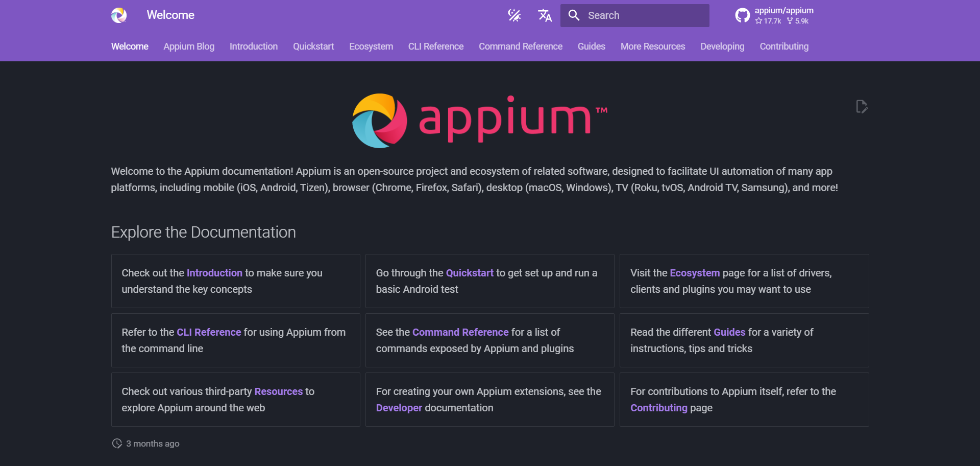Select the Welcome tab
This screenshot has height=466, width=980.
[130, 46]
